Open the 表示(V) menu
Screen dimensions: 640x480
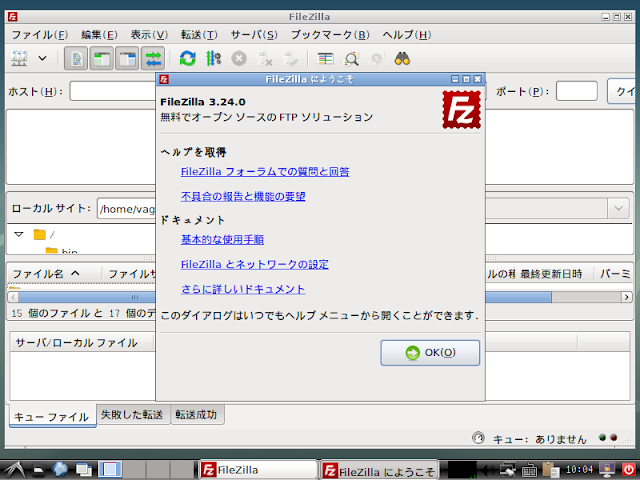[149, 35]
